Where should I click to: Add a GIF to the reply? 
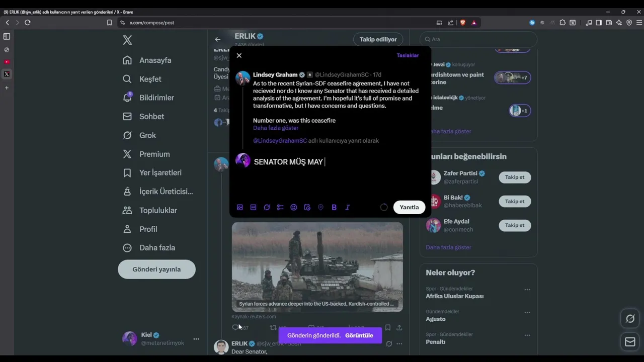[254, 207]
